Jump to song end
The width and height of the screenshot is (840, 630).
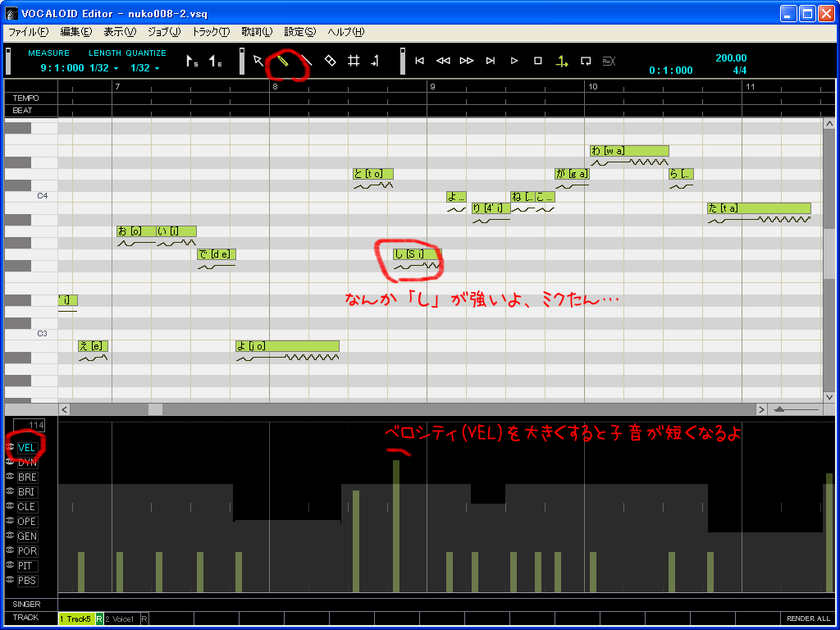tap(491, 61)
